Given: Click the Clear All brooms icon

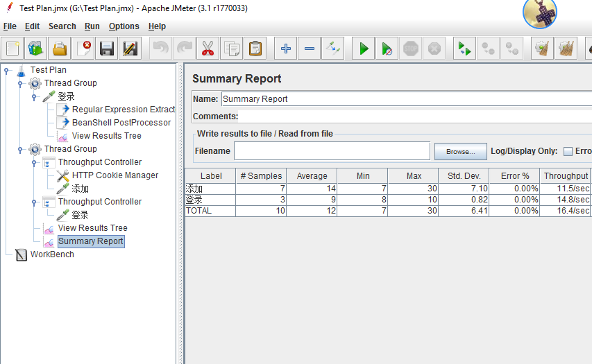Looking at the screenshot, I should pos(566,49).
